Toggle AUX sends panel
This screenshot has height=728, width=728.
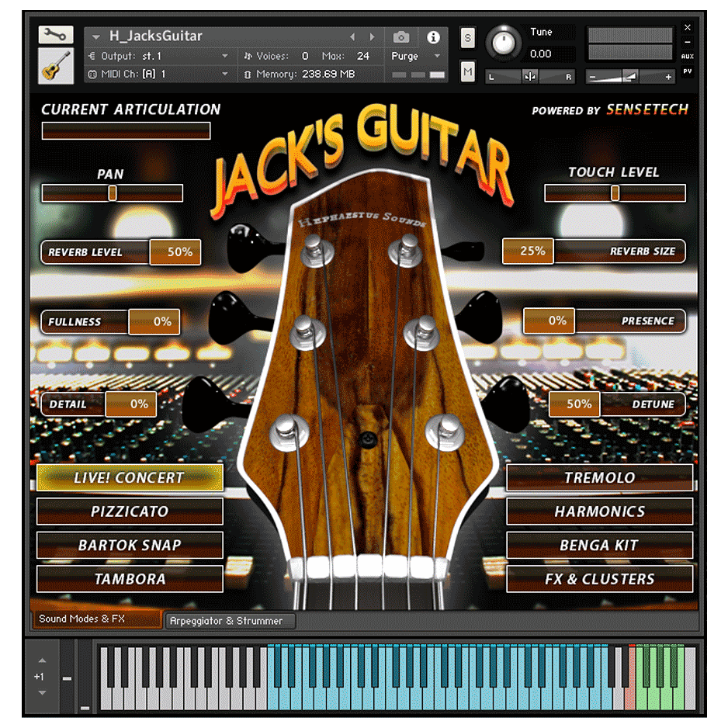point(688,57)
